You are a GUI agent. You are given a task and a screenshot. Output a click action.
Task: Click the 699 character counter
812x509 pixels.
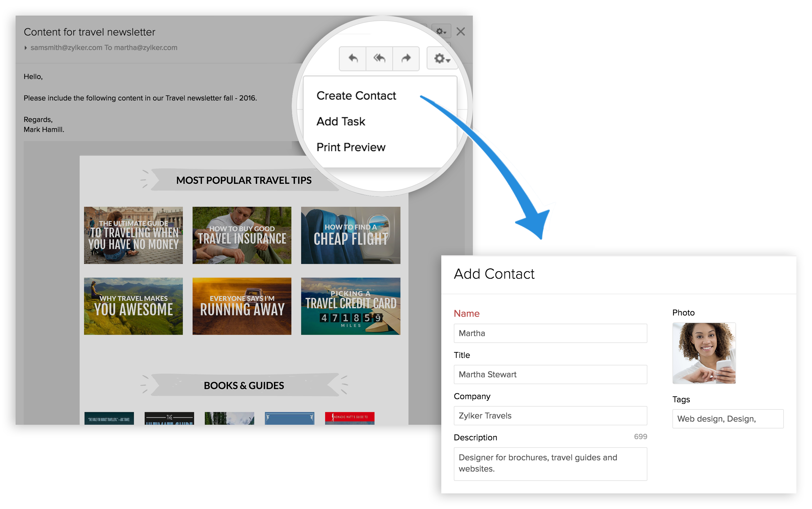[640, 436]
